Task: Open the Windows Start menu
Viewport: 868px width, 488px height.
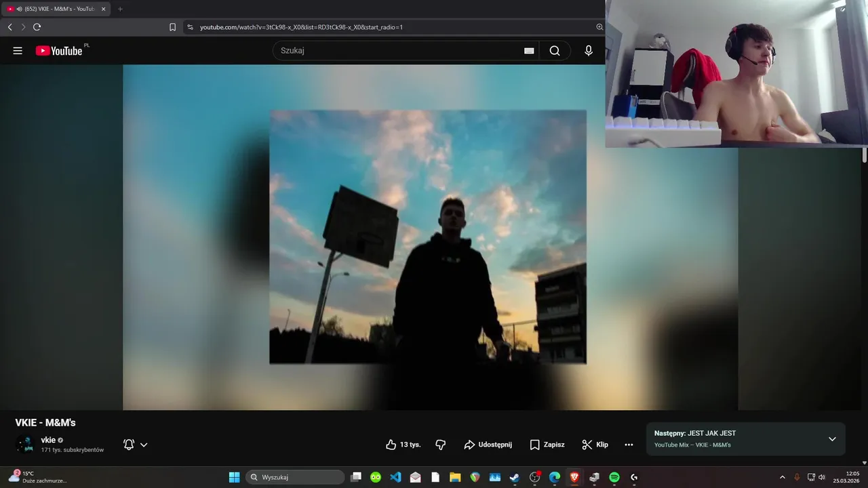Action: tap(234, 477)
